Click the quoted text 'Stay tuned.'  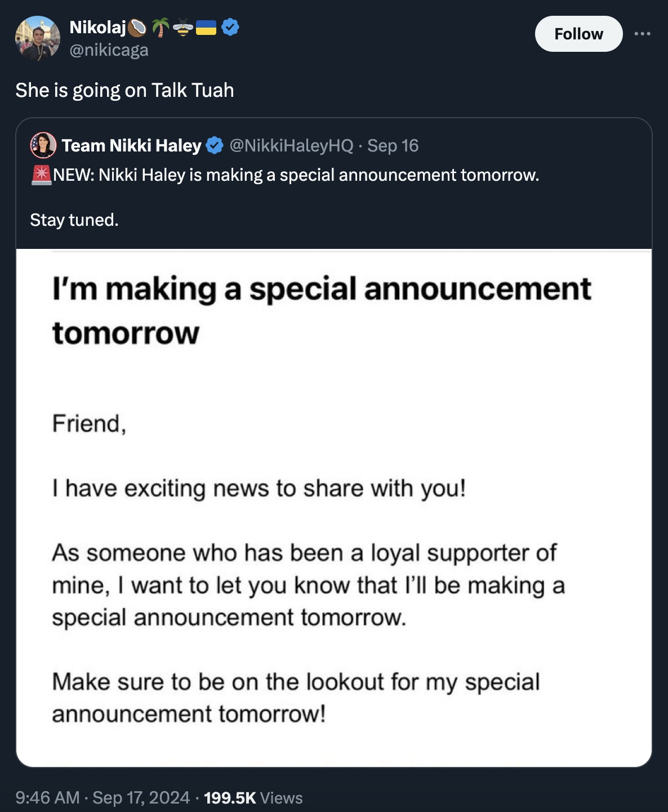(x=74, y=220)
